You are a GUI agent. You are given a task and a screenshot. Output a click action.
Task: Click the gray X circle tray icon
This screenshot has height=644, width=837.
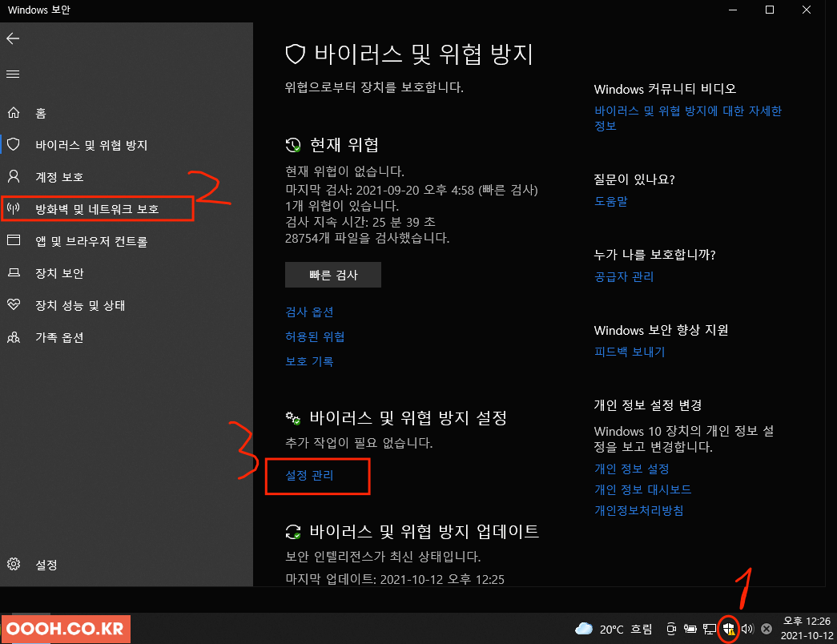(x=767, y=629)
